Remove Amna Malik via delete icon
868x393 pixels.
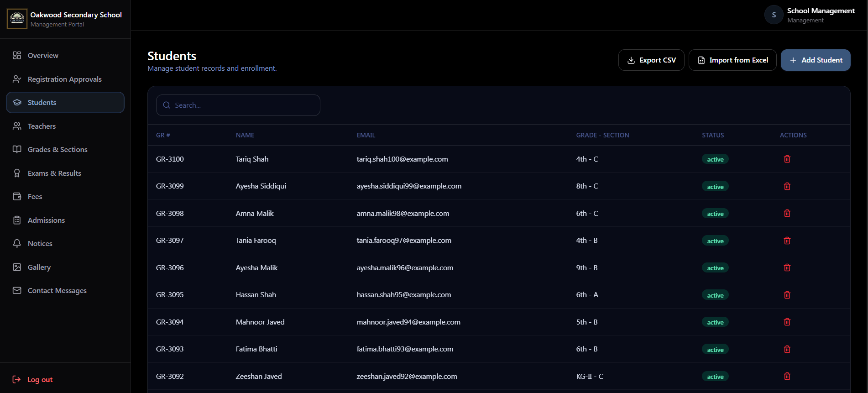pyautogui.click(x=787, y=213)
